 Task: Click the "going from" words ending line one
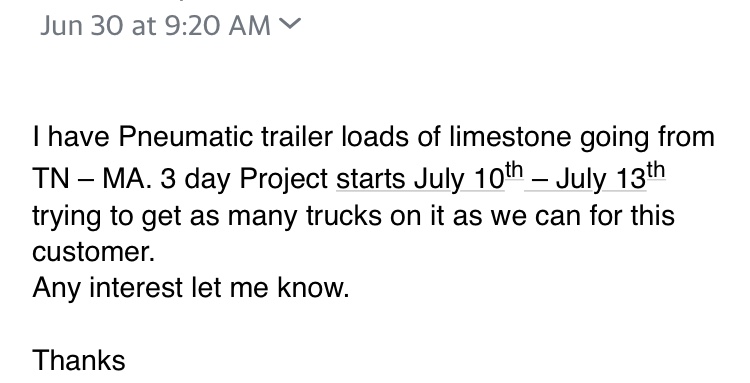(x=647, y=138)
